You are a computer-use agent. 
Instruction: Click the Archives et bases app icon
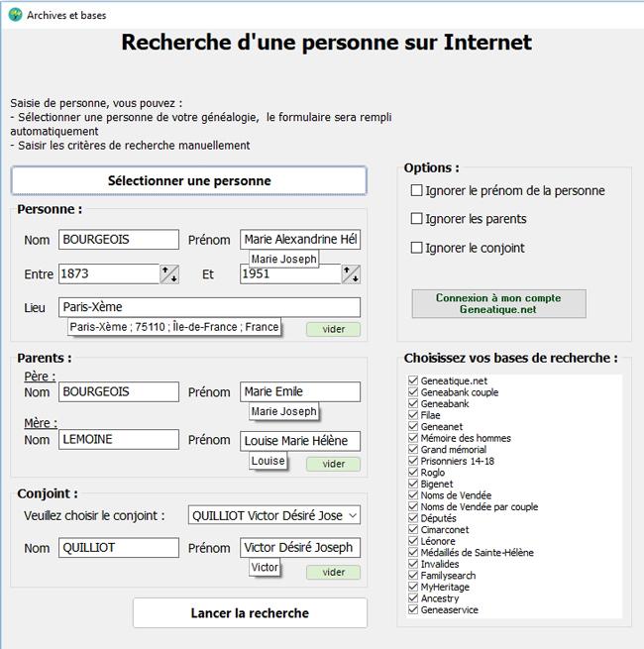coord(15,15)
